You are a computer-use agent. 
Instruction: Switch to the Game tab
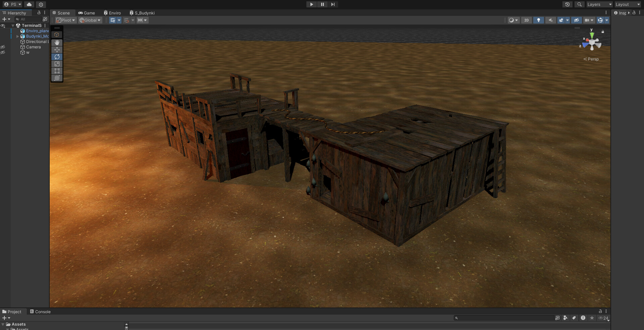tap(87, 13)
